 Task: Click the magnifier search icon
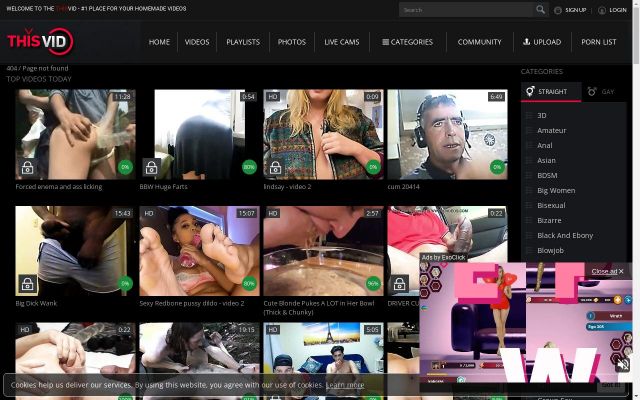[x=541, y=10]
